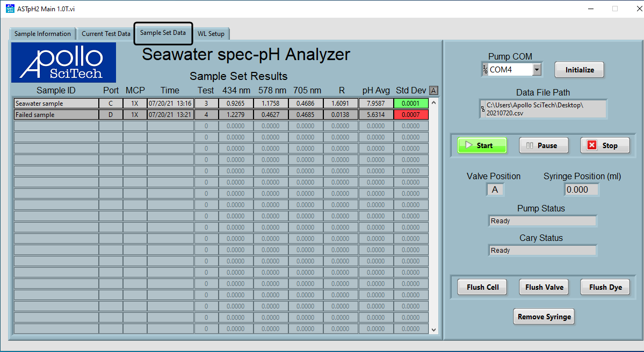Pause the current analysis run
Screen dimensions: 644x352
point(544,145)
